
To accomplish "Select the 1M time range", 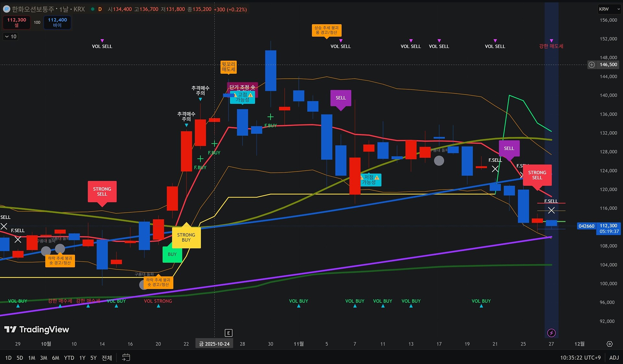I will pyautogui.click(x=31, y=358).
